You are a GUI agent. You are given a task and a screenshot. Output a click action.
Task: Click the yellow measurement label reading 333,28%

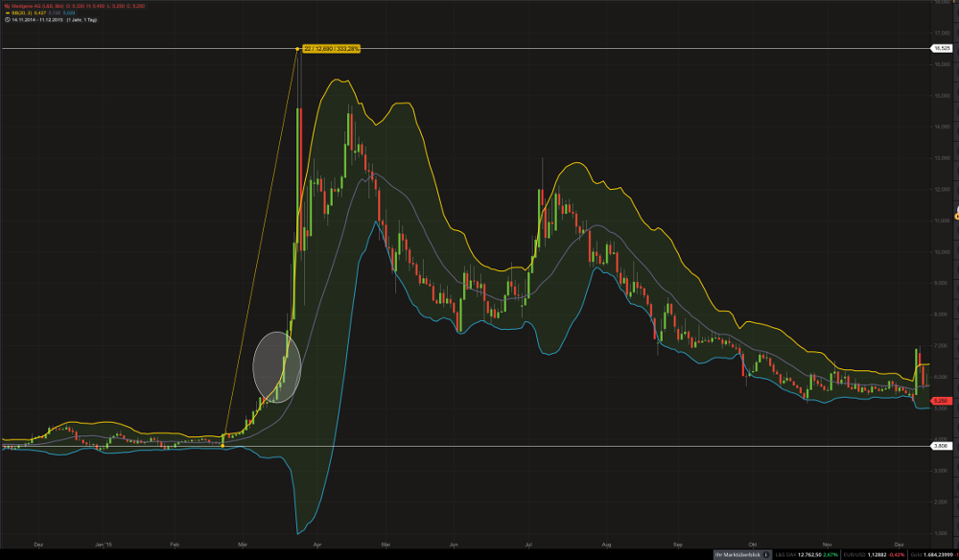(x=332, y=48)
